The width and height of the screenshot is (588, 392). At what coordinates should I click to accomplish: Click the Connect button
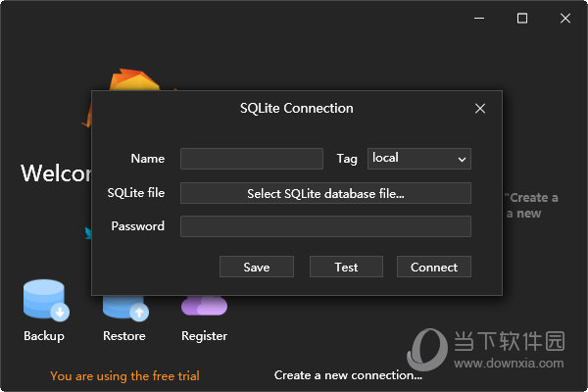click(x=434, y=267)
